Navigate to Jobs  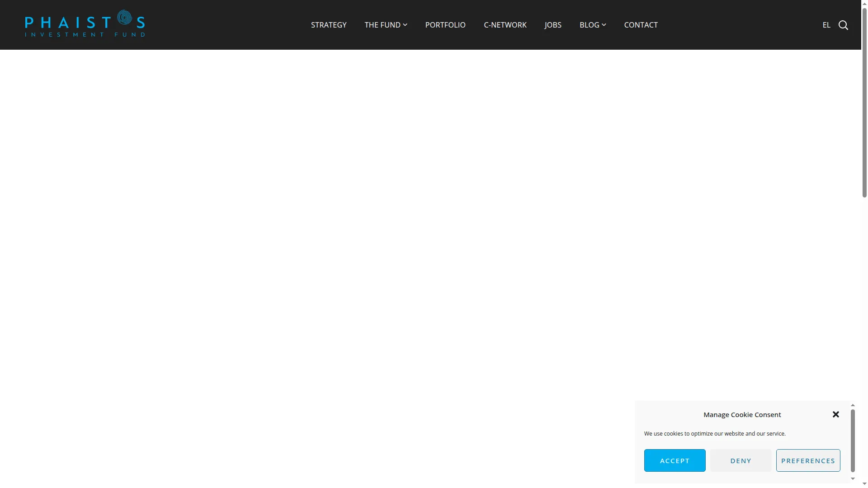coord(553,25)
